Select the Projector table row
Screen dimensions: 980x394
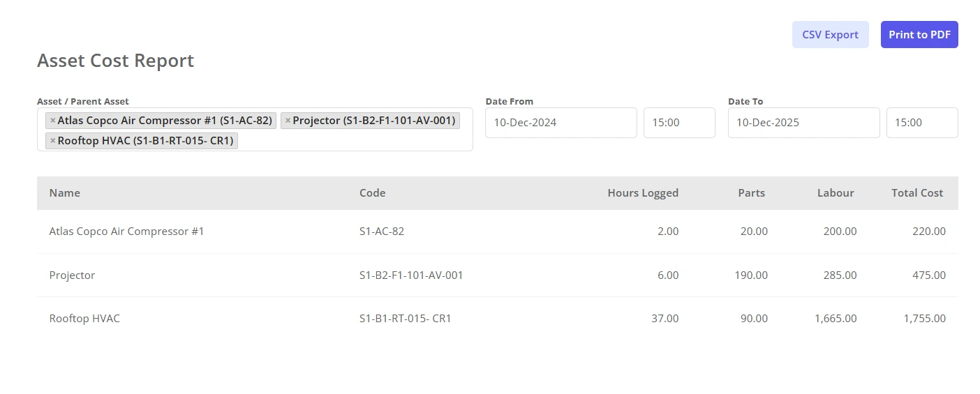[x=498, y=275]
